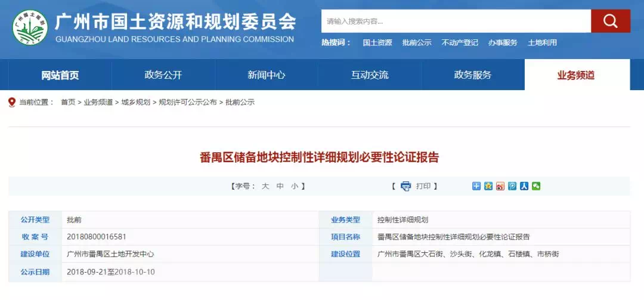
Task: Share to Tencent Weibo icon
Action: [512, 186]
